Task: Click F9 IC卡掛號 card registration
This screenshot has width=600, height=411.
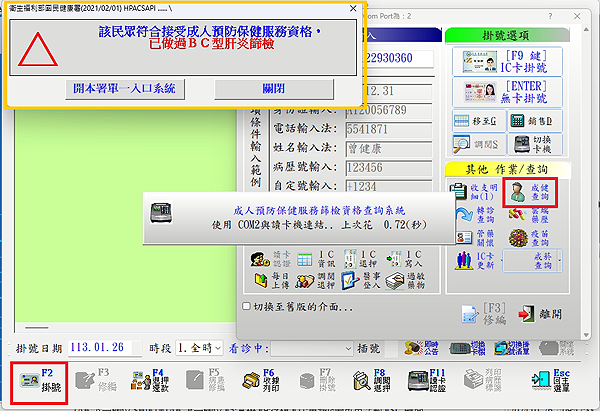Action: click(x=506, y=61)
